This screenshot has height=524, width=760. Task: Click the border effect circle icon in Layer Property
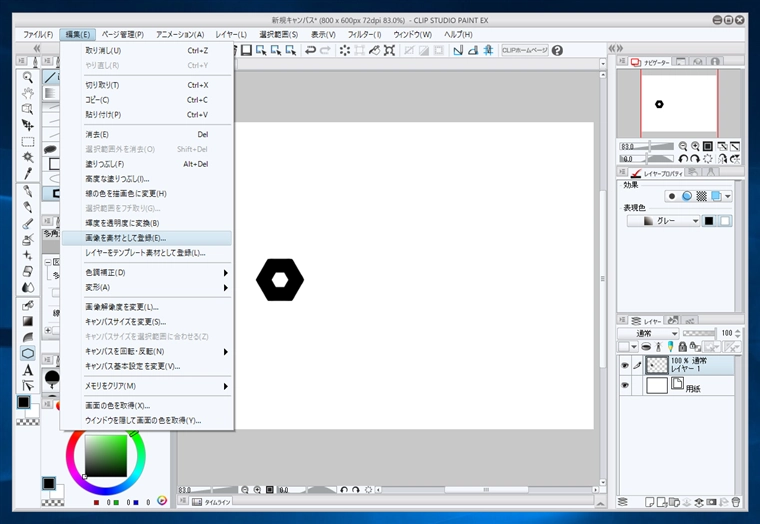[x=672, y=196]
